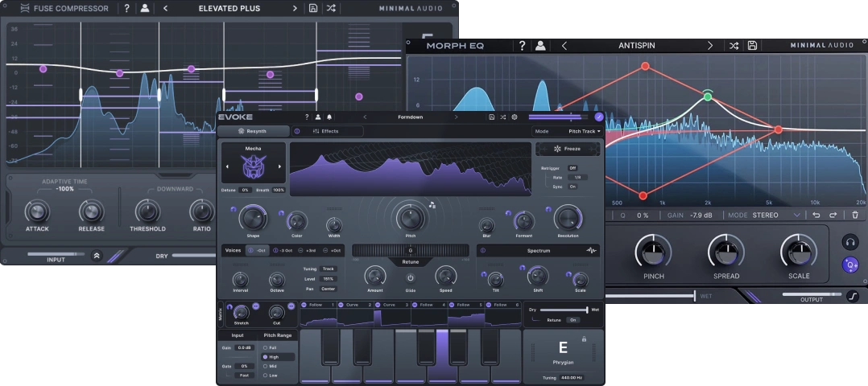
Task: Delete band with Morph EQ trash icon
Action: point(855,216)
